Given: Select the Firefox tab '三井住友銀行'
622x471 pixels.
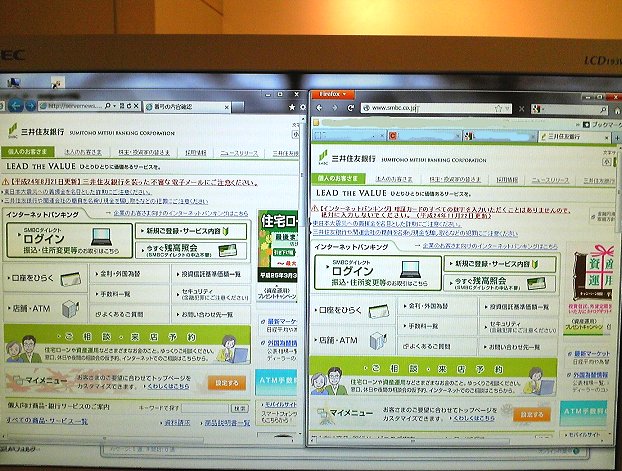Looking at the screenshot, I should tap(572, 137).
